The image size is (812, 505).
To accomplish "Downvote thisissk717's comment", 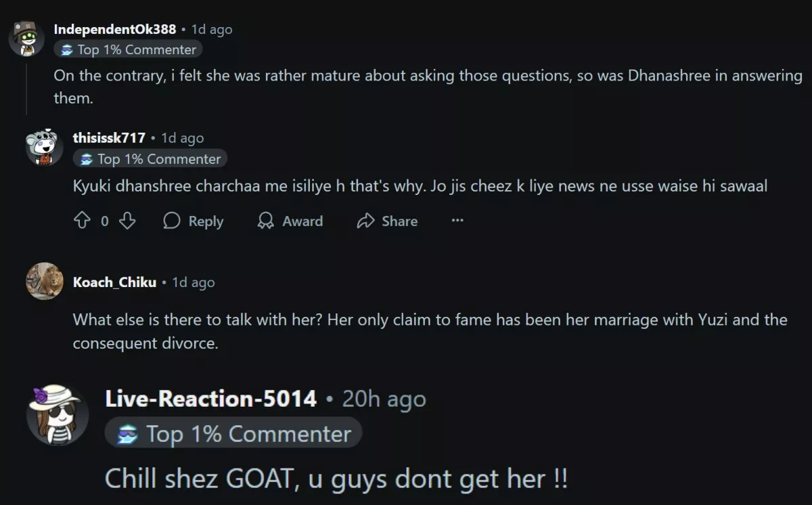I will tap(127, 221).
